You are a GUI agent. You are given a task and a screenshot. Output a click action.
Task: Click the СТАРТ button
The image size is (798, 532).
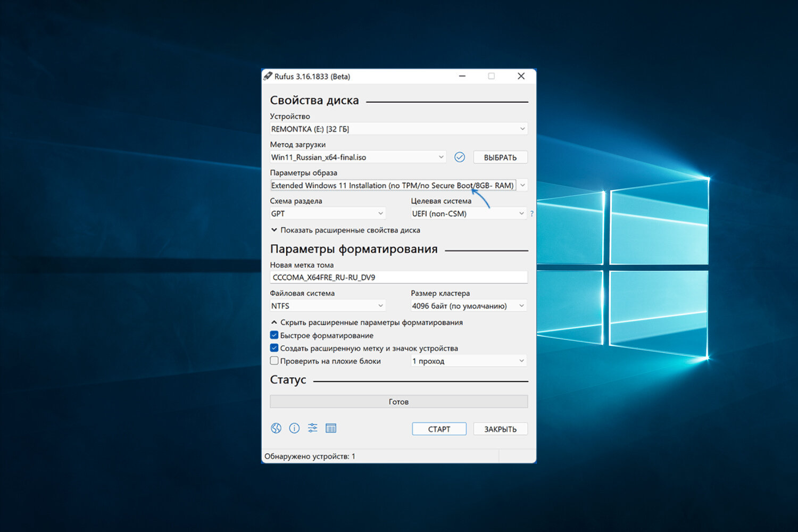[x=439, y=429]
